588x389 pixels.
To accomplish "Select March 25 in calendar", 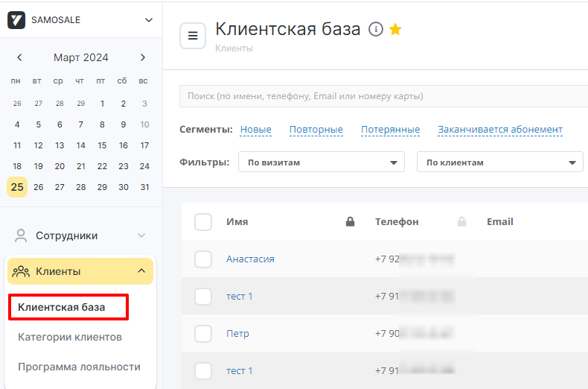I will (17, 187).
